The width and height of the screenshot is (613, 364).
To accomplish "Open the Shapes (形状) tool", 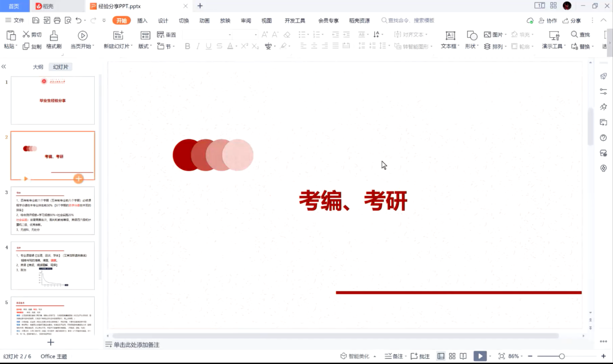I will pyautogui.click(x=471, y=36).
